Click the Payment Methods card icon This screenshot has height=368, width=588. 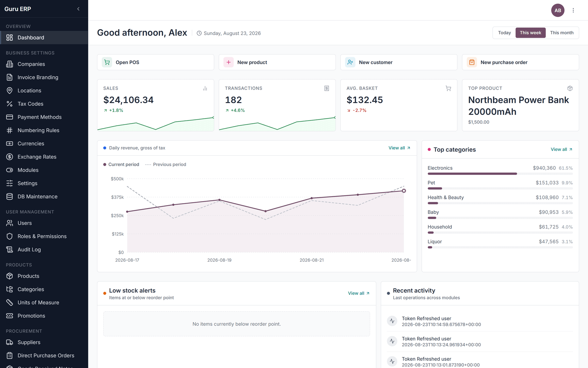click(x=9, y=117)
